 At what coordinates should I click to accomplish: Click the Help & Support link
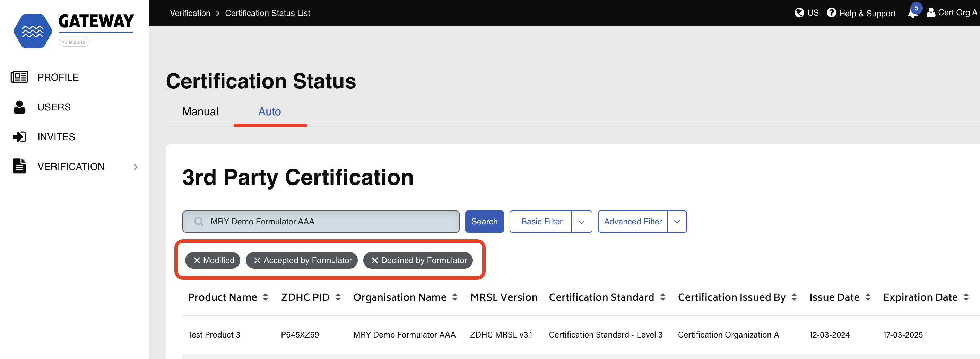tap(867, 13)
